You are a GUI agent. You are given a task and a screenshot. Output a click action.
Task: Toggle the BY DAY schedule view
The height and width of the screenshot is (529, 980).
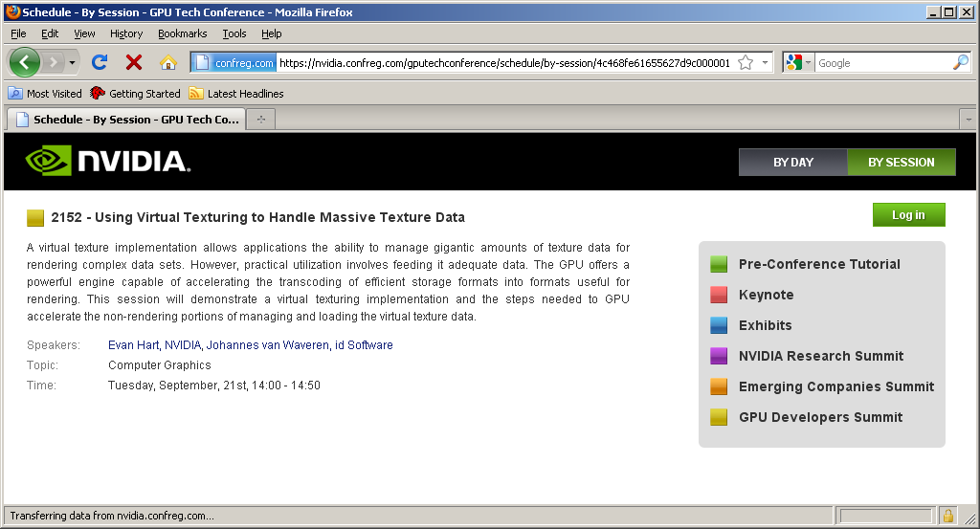click(792, 163)
